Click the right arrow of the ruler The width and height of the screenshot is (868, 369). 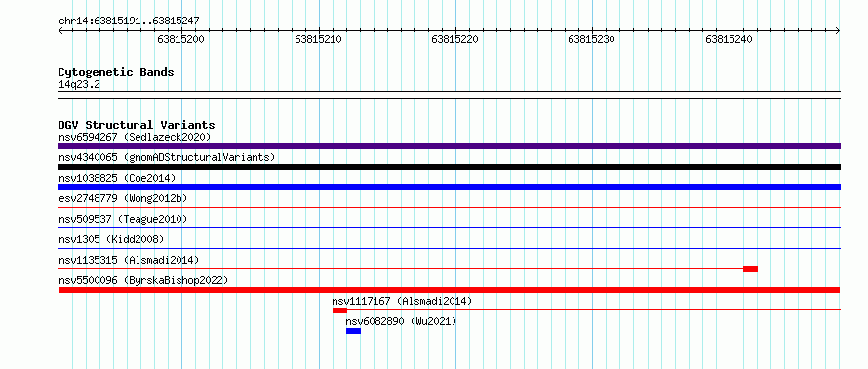click(838, 31)
